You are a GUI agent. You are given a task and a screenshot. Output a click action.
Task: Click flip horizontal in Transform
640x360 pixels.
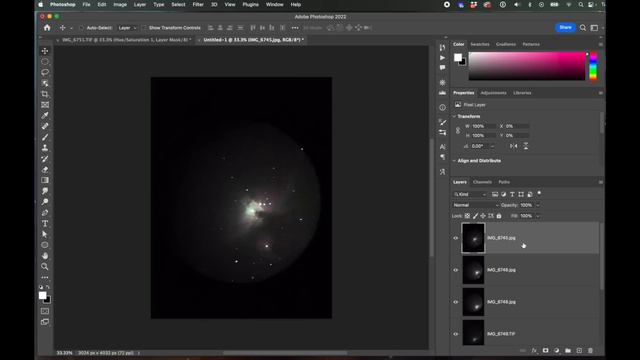(514, 146)
